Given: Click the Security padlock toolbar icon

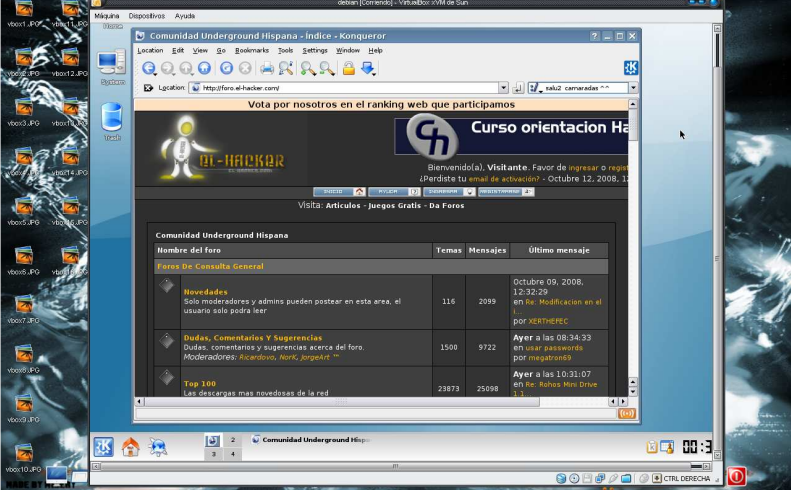Looking at the screenshot, I should coord(348,68).
